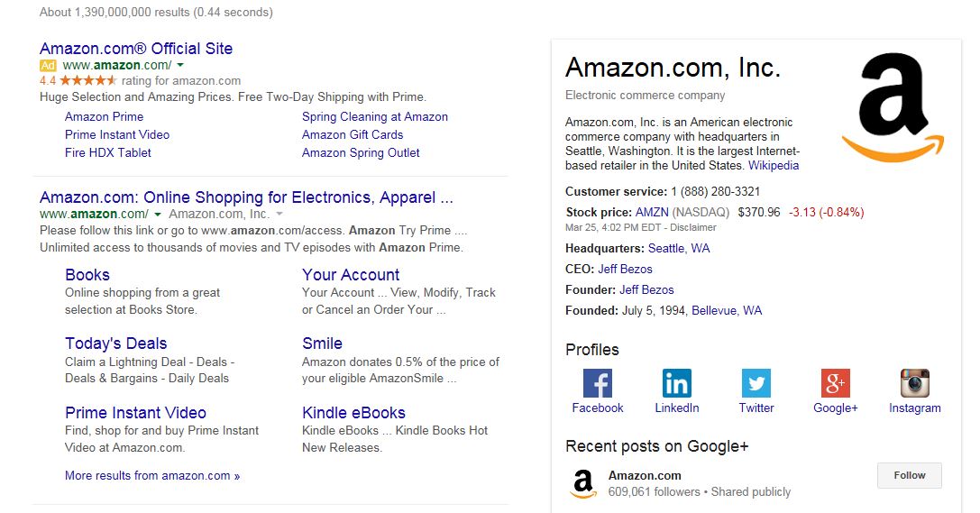Open Amazon's Google+ profile icon
Image resolution: width=980 pixels, height=513 pixels.
click(836, 383)
